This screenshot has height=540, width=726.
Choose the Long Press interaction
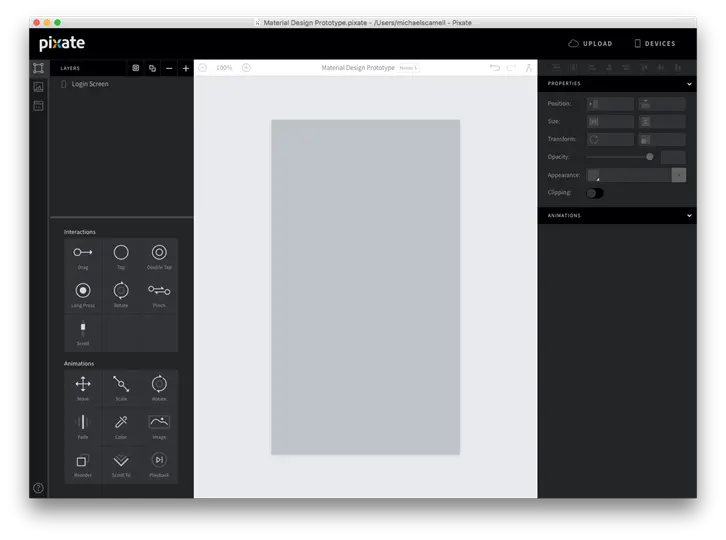pos(83,295)
